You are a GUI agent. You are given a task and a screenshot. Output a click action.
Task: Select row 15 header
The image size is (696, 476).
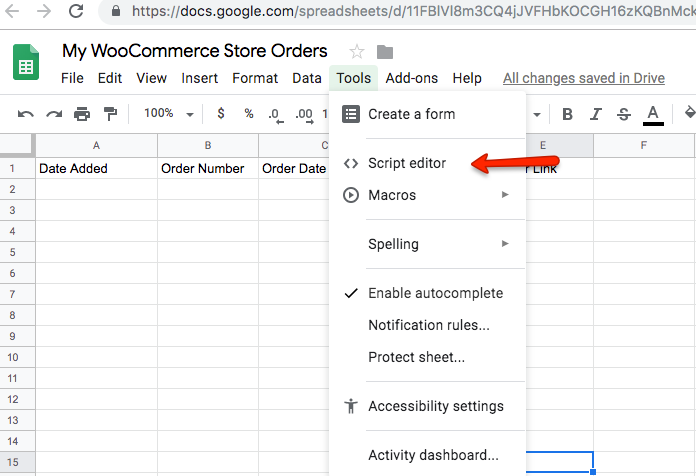17,462
